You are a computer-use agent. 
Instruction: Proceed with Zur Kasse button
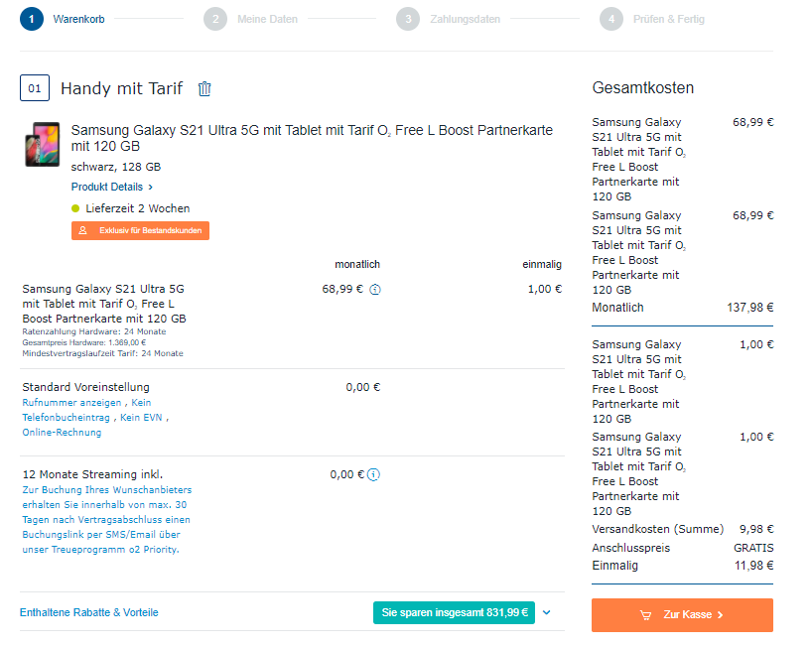682,615
